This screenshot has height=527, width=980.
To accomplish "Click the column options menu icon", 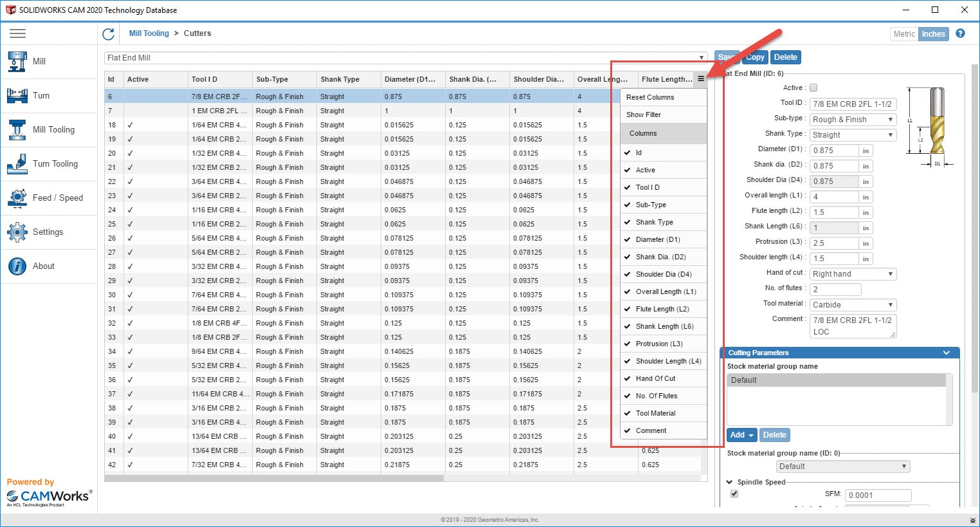I will 701,79.
